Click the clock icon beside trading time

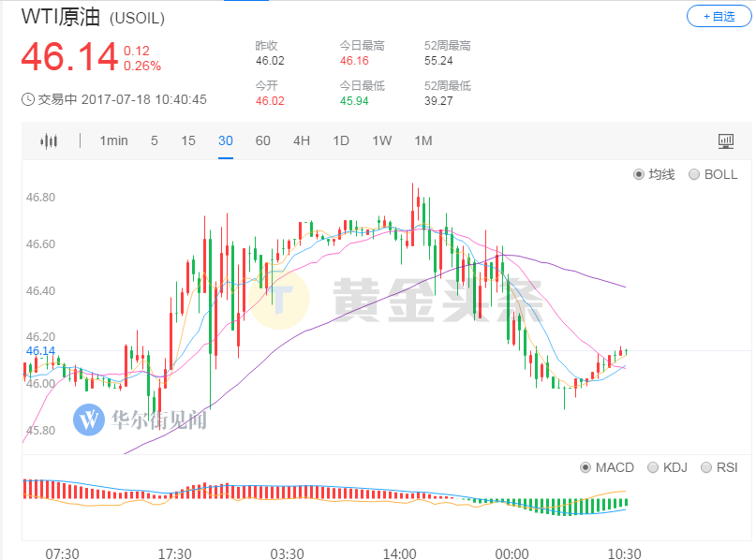pyautogui.click(x=28, y=99)
